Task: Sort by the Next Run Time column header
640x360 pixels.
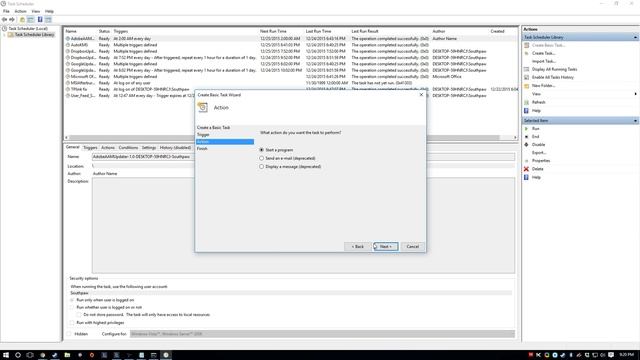Action: 273,31
